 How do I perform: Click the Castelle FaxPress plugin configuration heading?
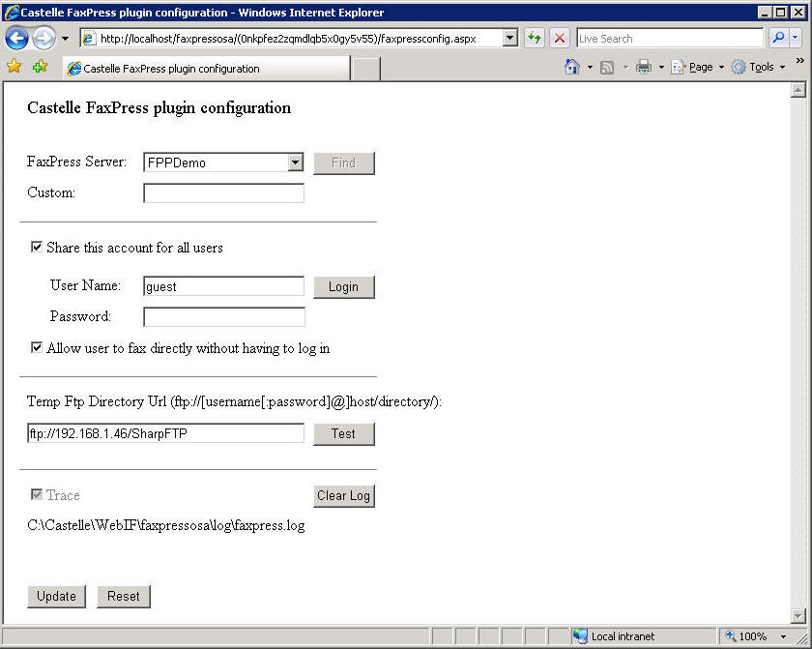159,107
